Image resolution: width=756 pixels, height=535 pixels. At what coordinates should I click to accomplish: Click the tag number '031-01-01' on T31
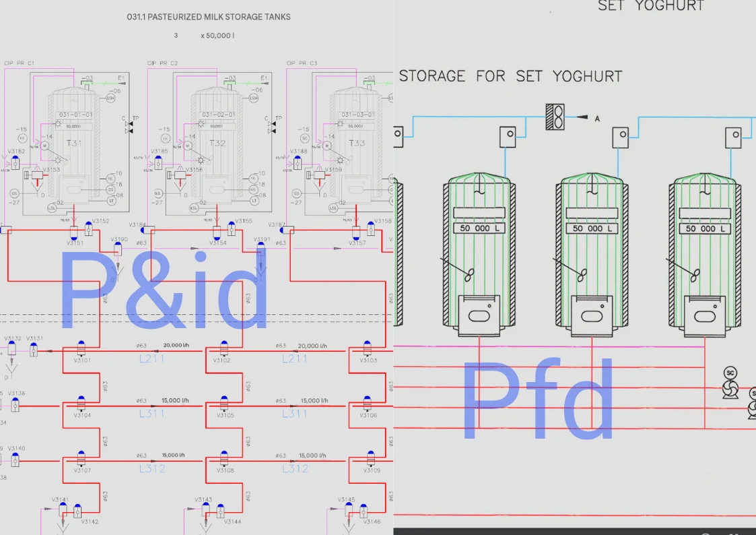click(75, 115)
